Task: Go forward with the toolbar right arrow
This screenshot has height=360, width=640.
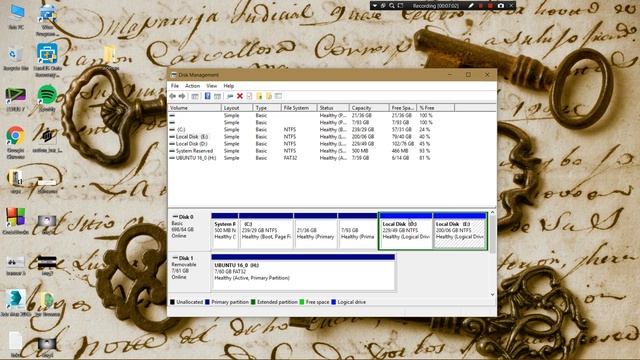Action: tap(182, 96)
